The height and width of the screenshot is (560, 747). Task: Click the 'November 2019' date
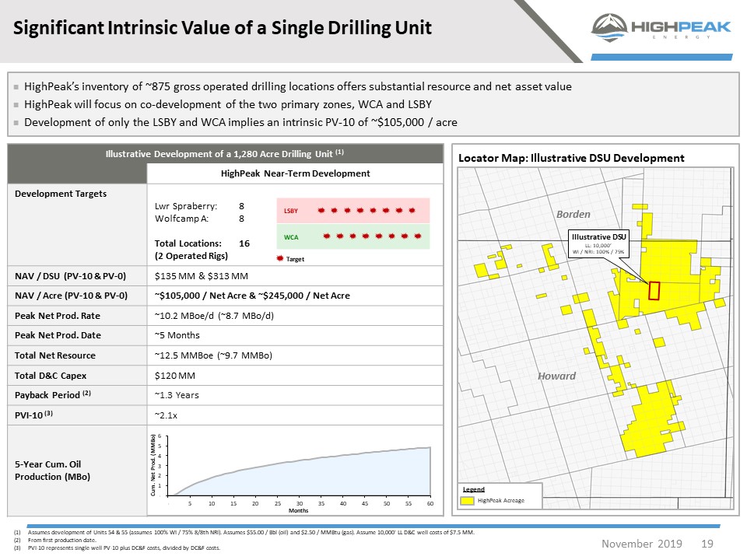642,544
